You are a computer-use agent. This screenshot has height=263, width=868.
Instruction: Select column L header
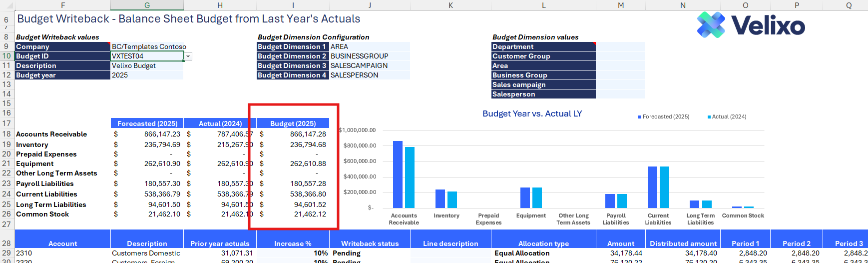[543, 5]
